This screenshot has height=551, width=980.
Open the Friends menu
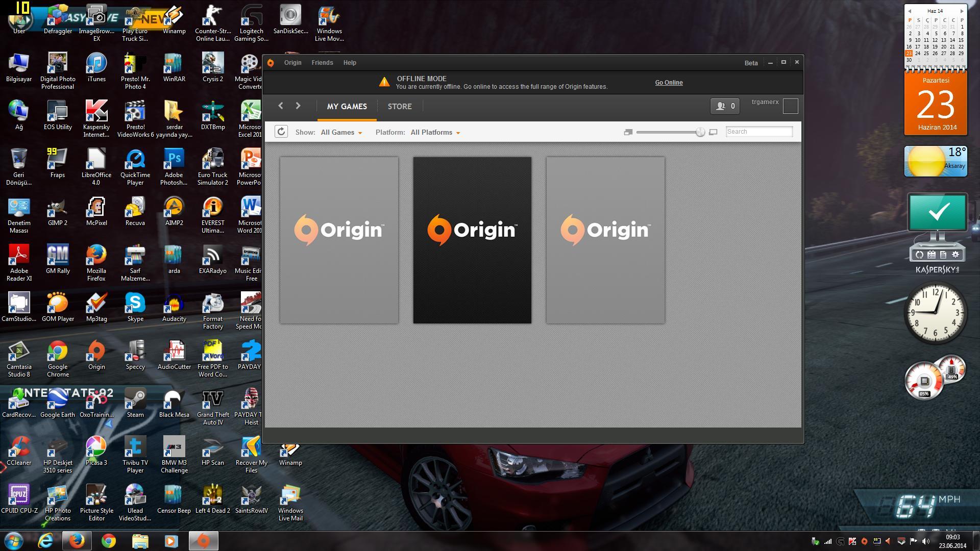click(x=322, y=63)
